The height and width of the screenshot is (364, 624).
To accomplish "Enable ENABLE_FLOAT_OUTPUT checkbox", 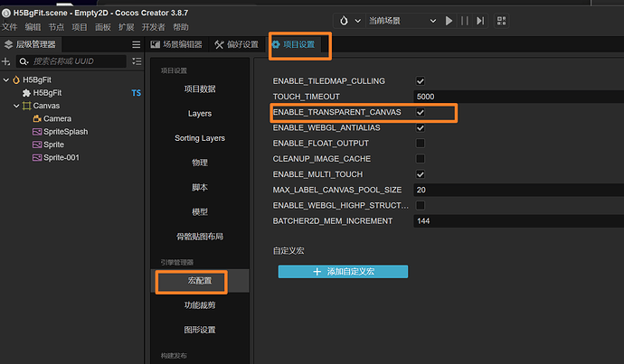I will (x=421, y=143).
